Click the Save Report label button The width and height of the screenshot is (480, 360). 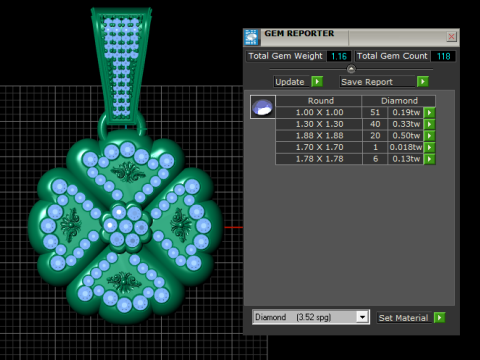(378, 82)
